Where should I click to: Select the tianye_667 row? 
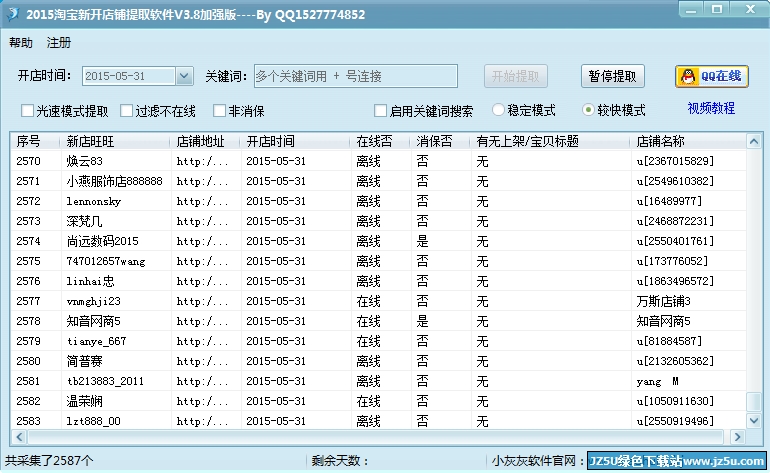(x=378, y=341)
